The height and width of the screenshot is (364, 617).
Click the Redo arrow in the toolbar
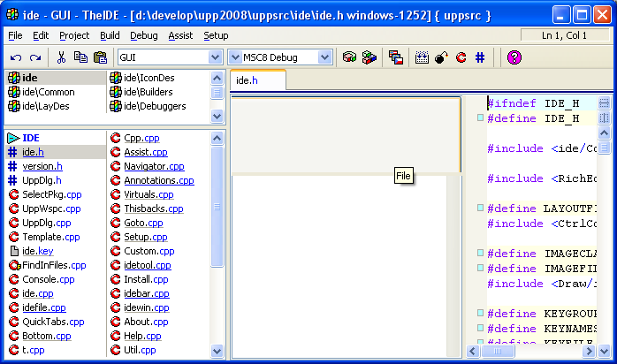[34, 57]
